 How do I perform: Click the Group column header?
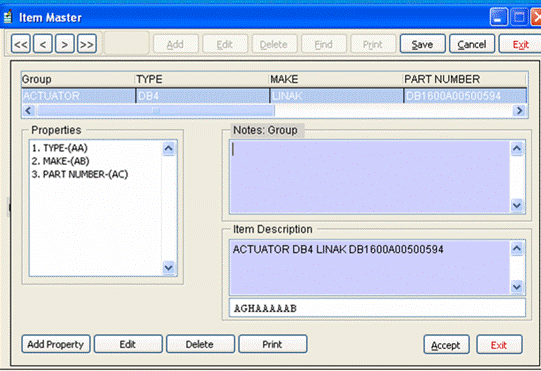(x=78, y=79)
